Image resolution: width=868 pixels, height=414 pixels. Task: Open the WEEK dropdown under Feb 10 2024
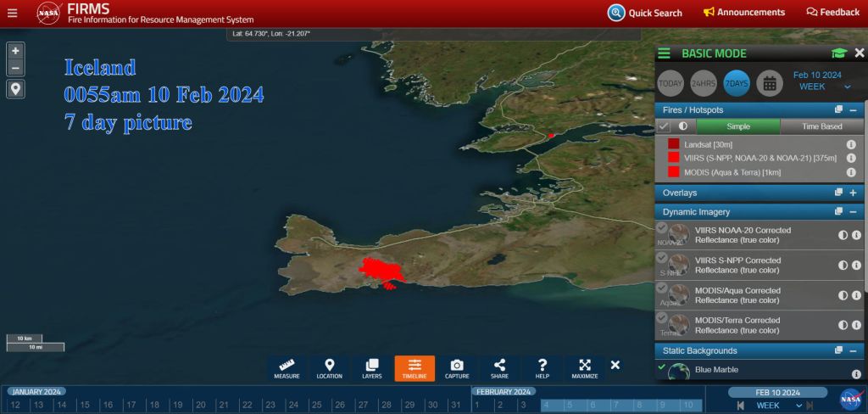(819, 87)
